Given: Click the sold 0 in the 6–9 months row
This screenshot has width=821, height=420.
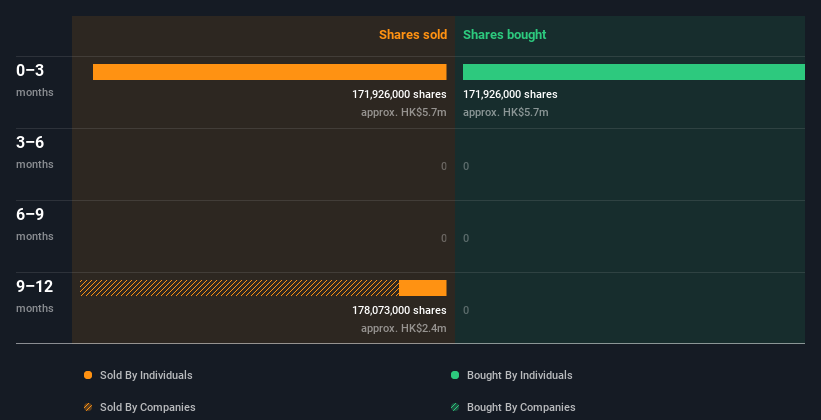Looking at the screenshot, I should click(444, 238).
